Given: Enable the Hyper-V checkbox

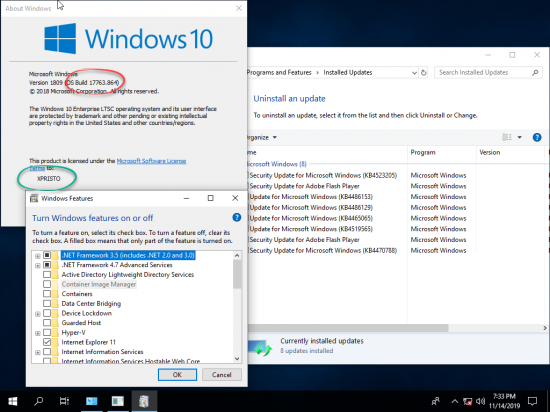Looking at the screenshot, I should [x=47, y=332].
